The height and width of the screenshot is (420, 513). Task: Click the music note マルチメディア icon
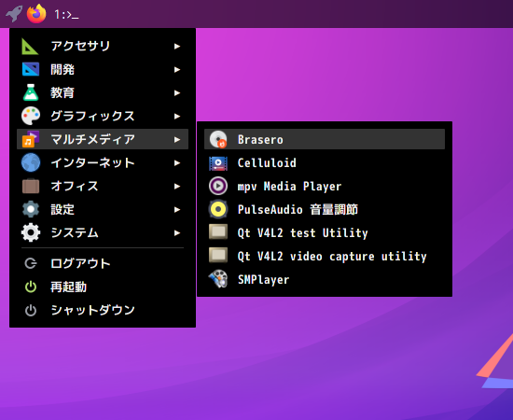[x=31, y=139]
